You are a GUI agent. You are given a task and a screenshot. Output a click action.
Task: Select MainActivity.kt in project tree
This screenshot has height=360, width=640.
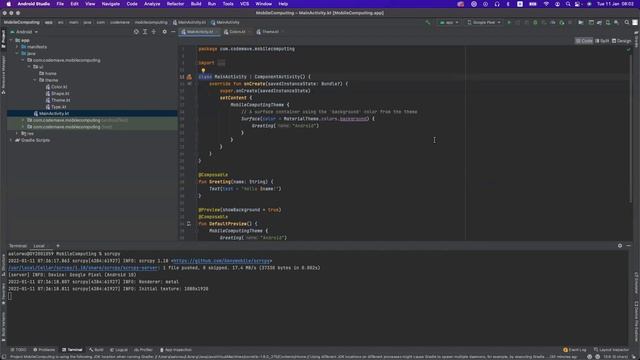point(54,113)
